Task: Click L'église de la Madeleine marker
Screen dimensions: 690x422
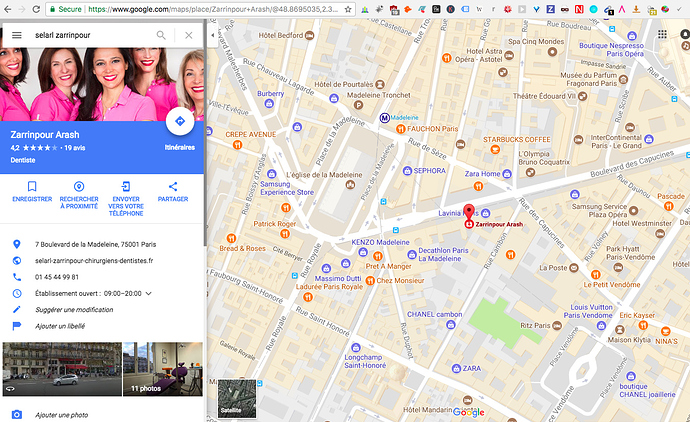Action: 350,184
